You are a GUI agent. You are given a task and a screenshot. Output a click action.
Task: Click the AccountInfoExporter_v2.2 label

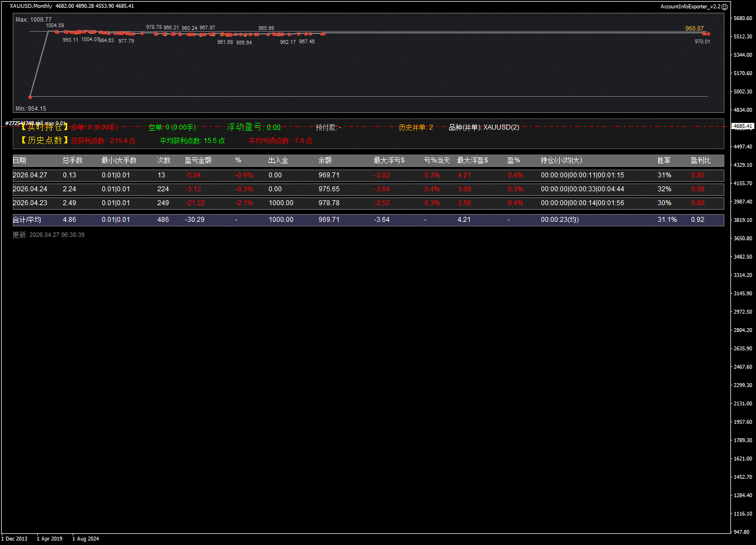(690, 6)
